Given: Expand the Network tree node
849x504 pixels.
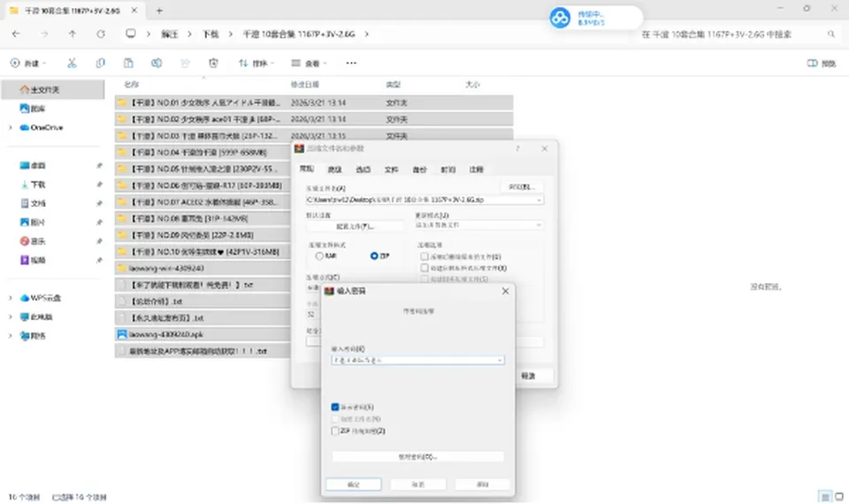Looking at the screenshot, I should point(11,336).
